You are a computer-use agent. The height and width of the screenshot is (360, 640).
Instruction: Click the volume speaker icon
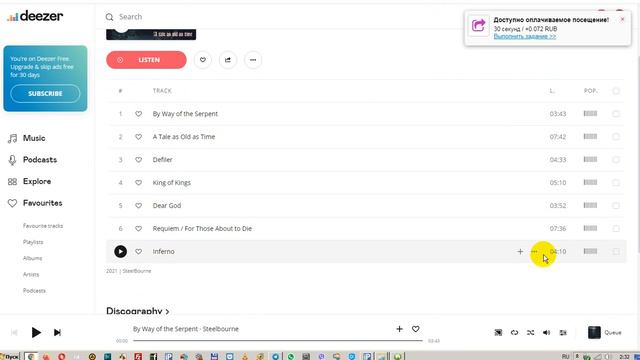click(x=547, y=333)
